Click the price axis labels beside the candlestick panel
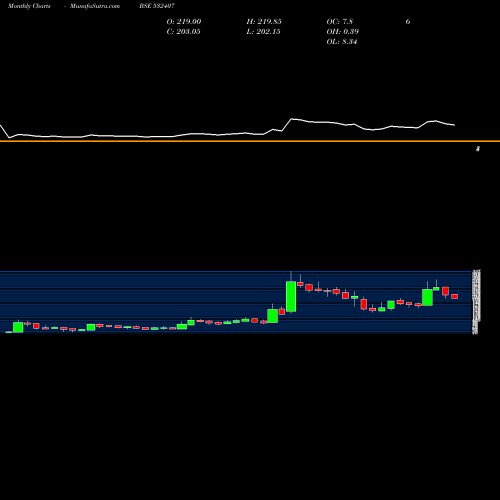The height and width of the screenshot is (500, 500). click(x=476, y=301)
